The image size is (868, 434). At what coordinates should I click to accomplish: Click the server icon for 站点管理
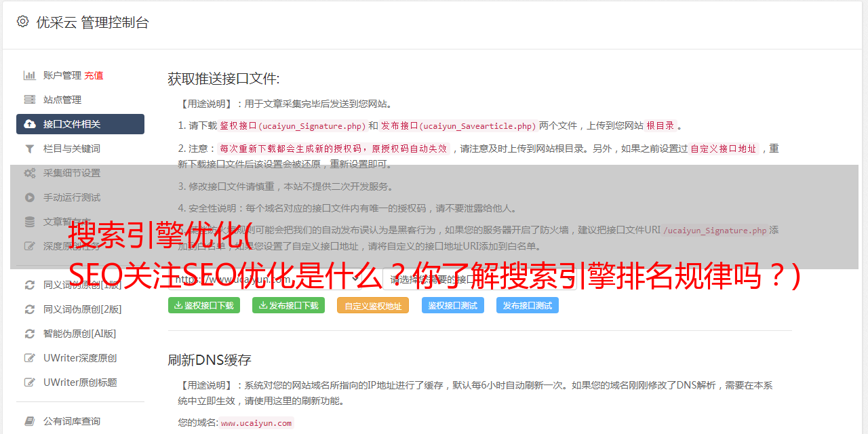[30, 100]
